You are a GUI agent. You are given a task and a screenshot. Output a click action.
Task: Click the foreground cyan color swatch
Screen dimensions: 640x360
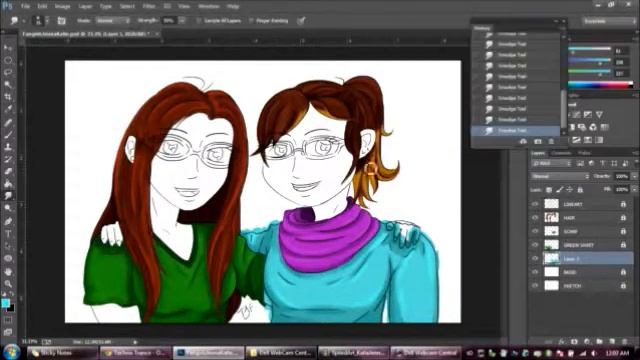(x=5, y=303)
